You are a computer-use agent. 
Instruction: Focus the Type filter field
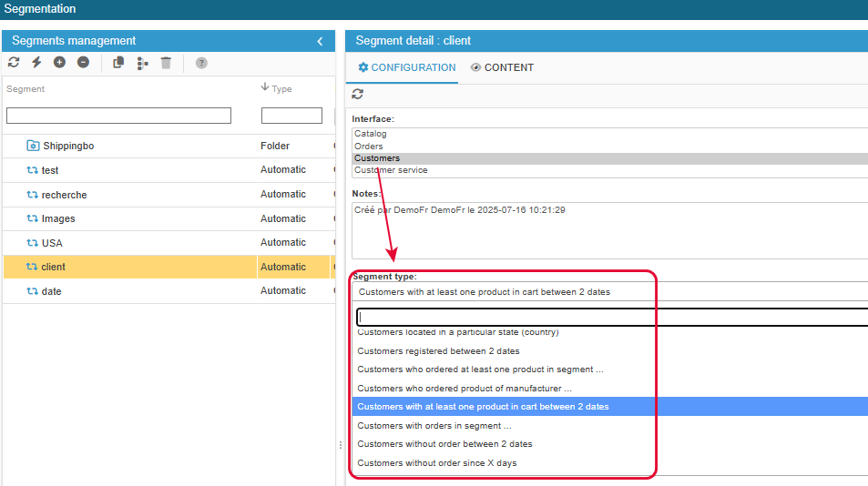click(x=291, y=116)
